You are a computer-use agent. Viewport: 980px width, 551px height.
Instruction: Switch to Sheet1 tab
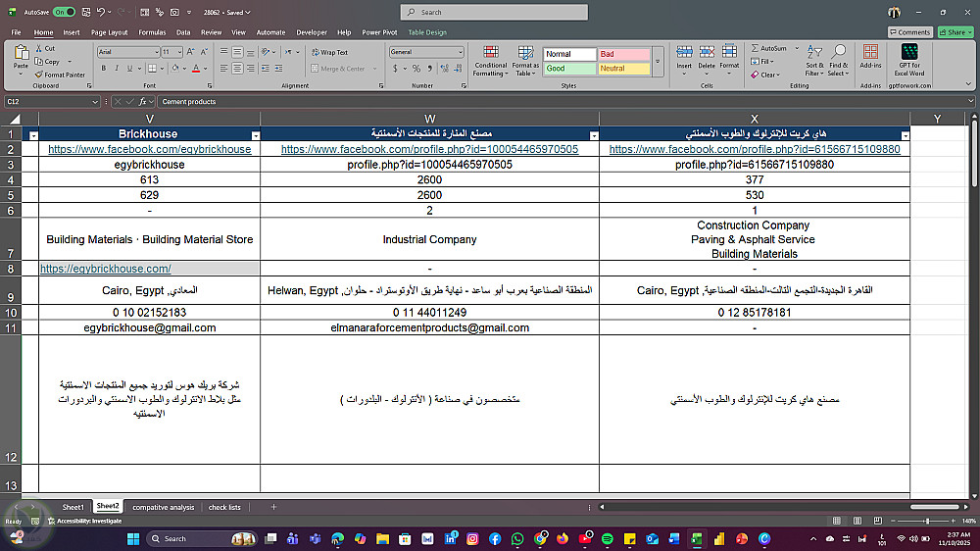(x=73, y=507)
